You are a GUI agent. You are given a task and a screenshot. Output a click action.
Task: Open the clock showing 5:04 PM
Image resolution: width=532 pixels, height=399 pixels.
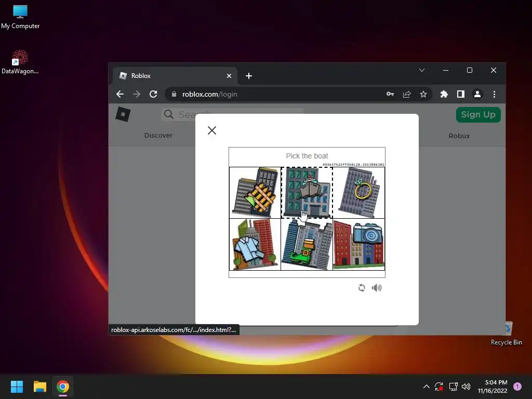coord(493,387)
